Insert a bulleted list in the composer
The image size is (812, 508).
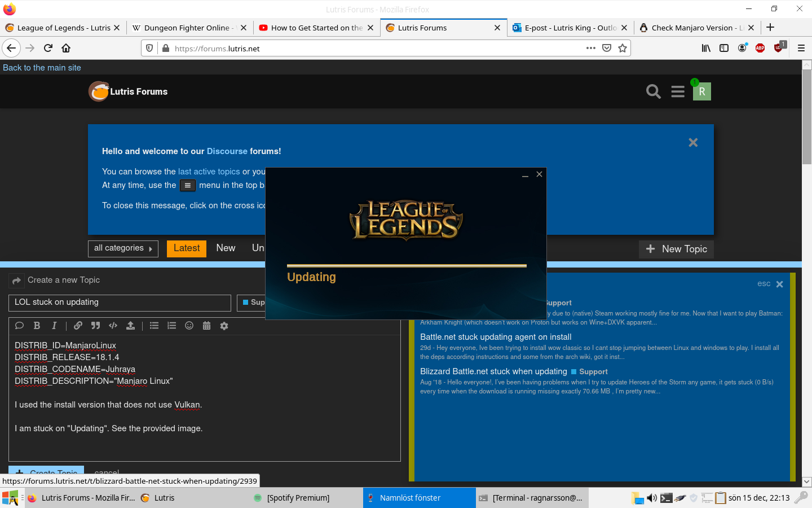click(x=154, y=326)
